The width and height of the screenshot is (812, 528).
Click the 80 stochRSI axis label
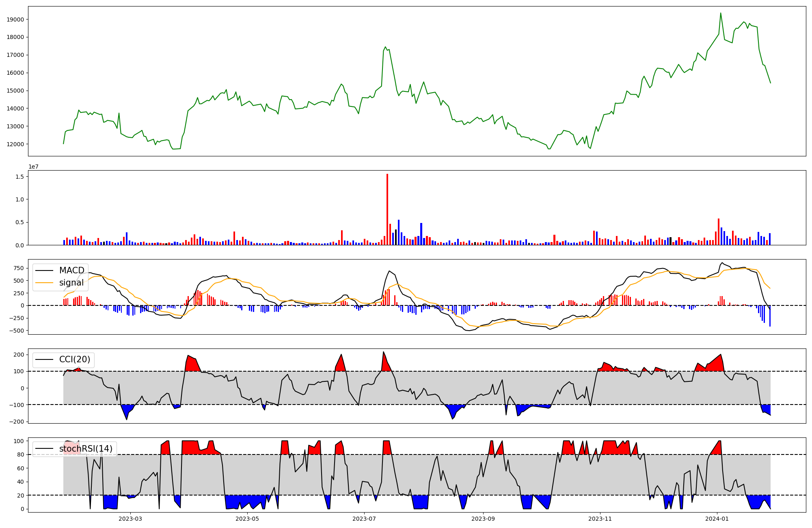[x=20, y=454]
